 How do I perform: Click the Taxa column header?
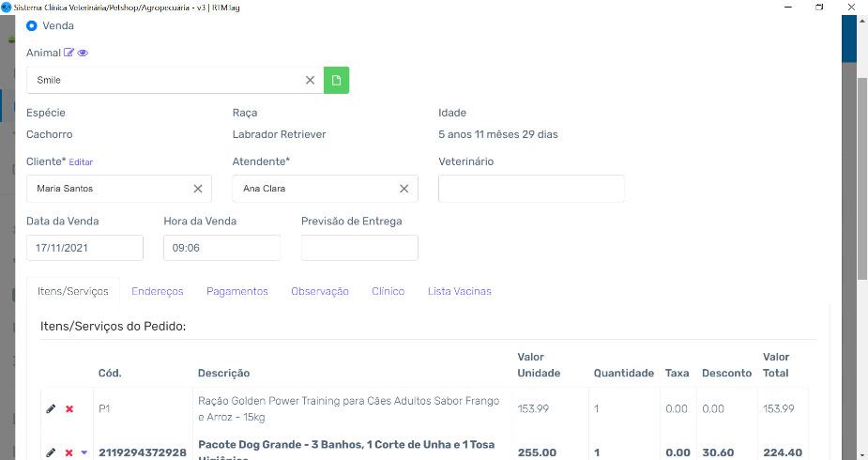pos(677,373)
